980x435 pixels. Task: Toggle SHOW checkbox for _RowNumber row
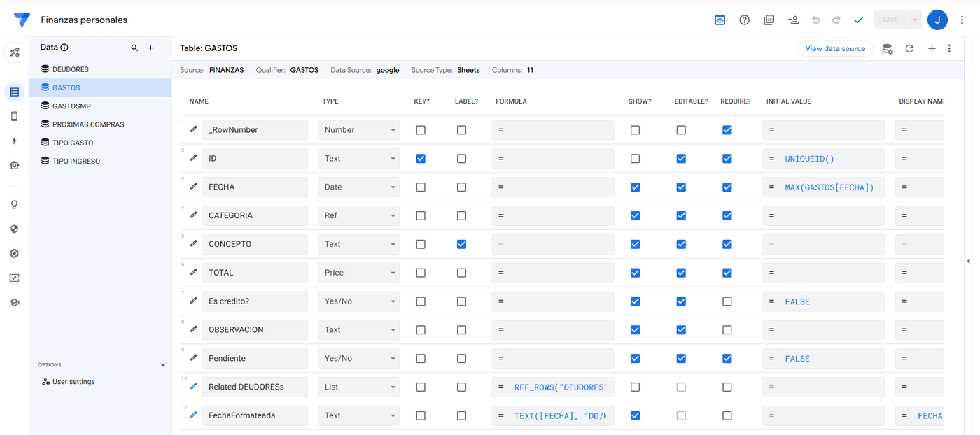[x=635, y=130]
